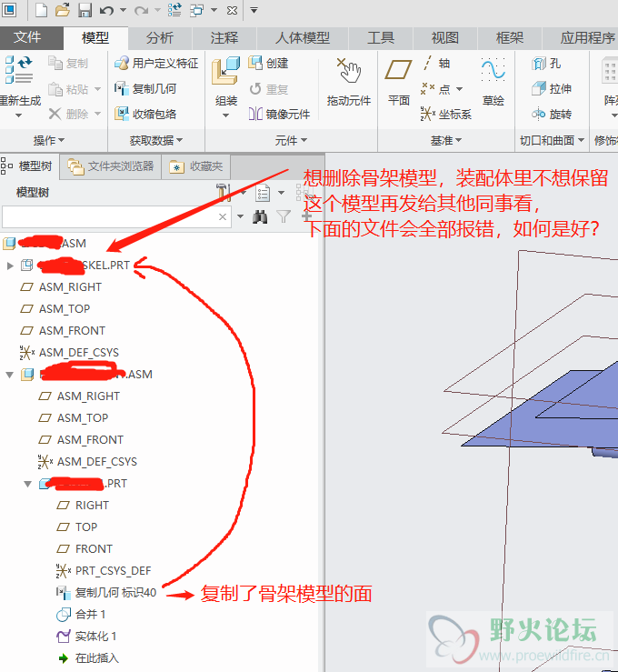This screenshot has width=618, height=672.
Task: Click the Windows switcher icon in quick access toolbar
Action: 197,10
